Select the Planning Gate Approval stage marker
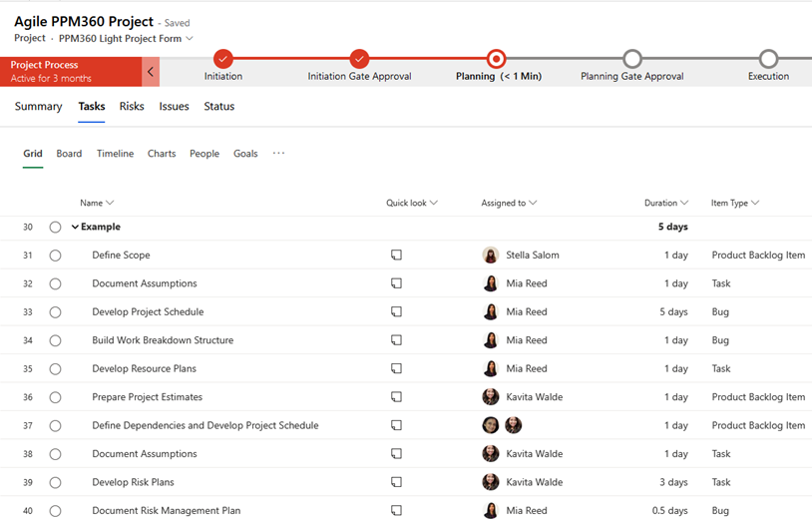The height and width of the screenshot is (521, 812). click(631, 59)
